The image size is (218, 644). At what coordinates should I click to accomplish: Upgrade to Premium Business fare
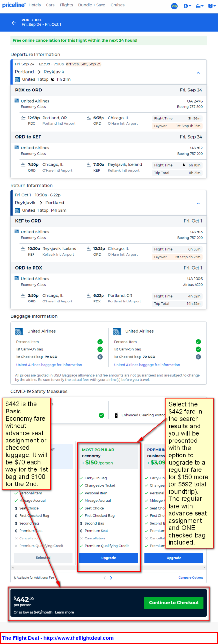tap(174, 558)
